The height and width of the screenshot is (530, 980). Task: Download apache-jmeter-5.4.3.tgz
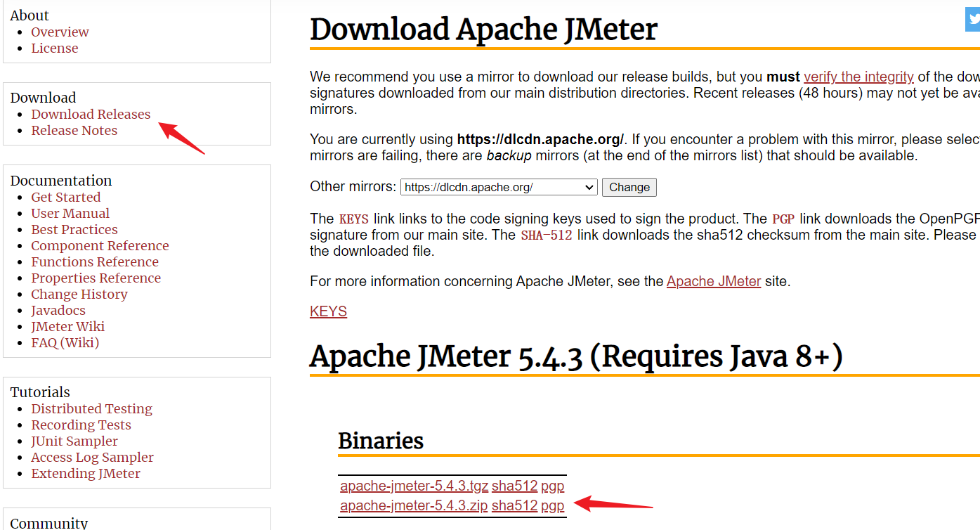tap(414, 486)
